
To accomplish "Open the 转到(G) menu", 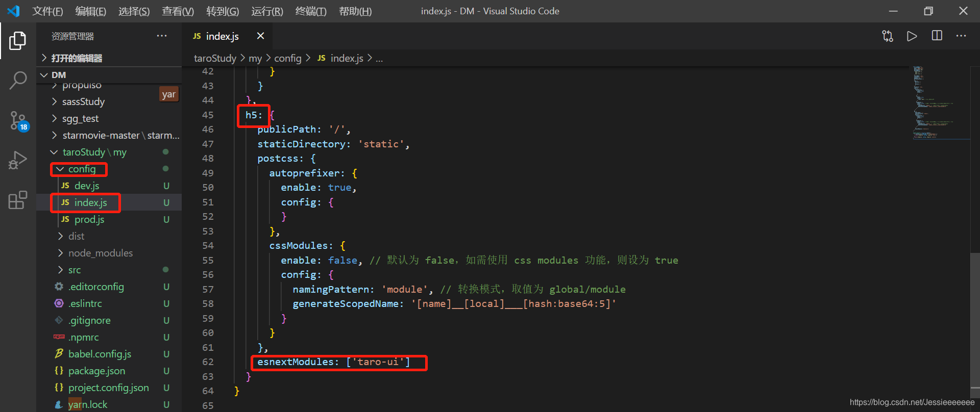I will [x=223, y=11].
